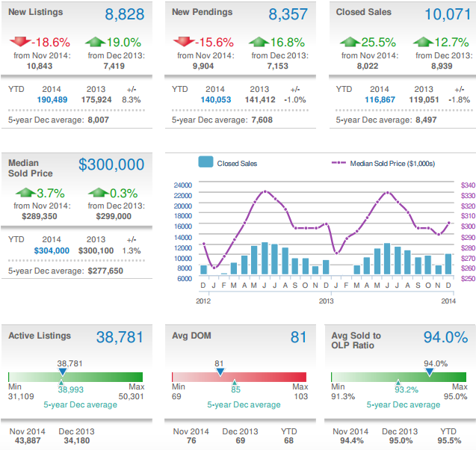Select the Avg DOM headline value 81
Screen dimensions: 476x450
[x=298, y=337]
